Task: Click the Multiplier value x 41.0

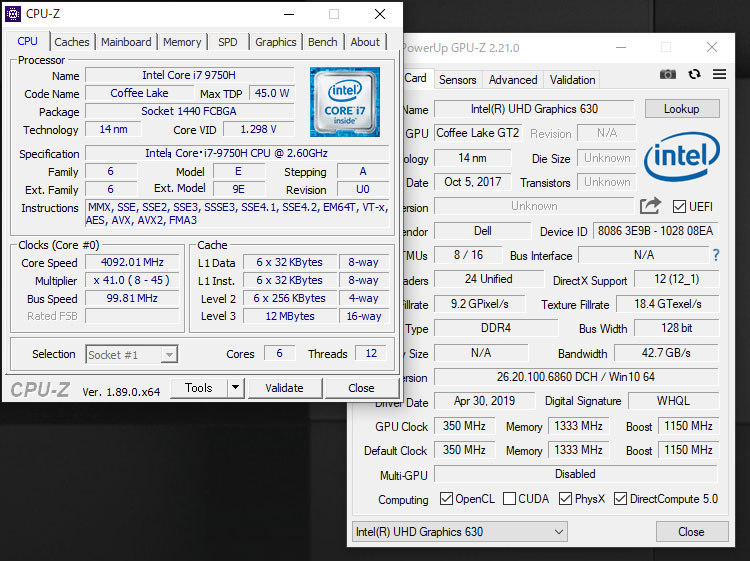Action: coord(132,280)
